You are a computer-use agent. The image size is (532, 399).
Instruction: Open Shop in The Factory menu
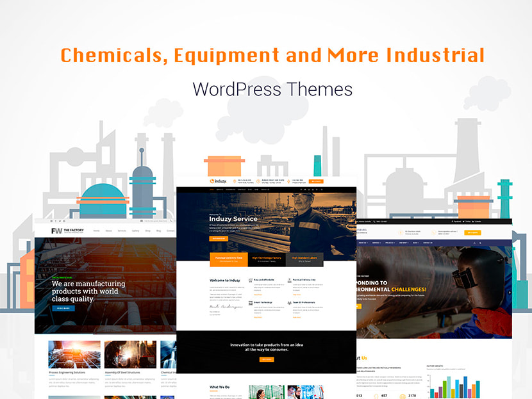click(x=147, y=231)
